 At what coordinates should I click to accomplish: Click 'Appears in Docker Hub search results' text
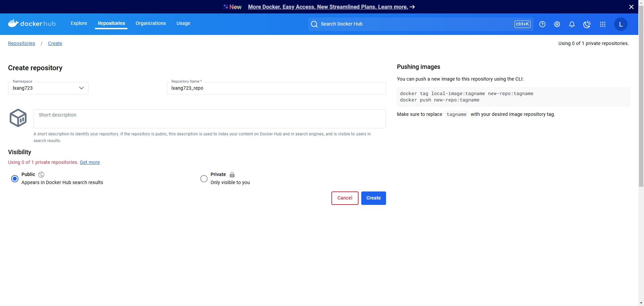pos(62,182)
